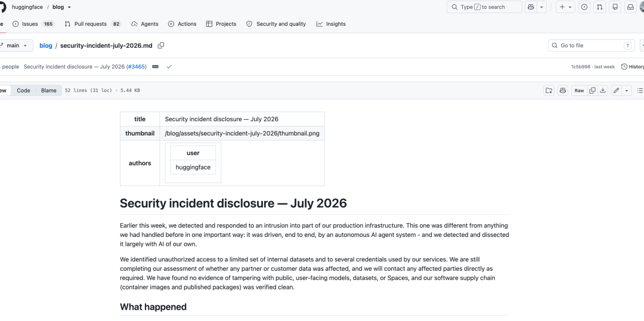Open the huggingface owner link

pyautogui.click(x=27, y=7)
